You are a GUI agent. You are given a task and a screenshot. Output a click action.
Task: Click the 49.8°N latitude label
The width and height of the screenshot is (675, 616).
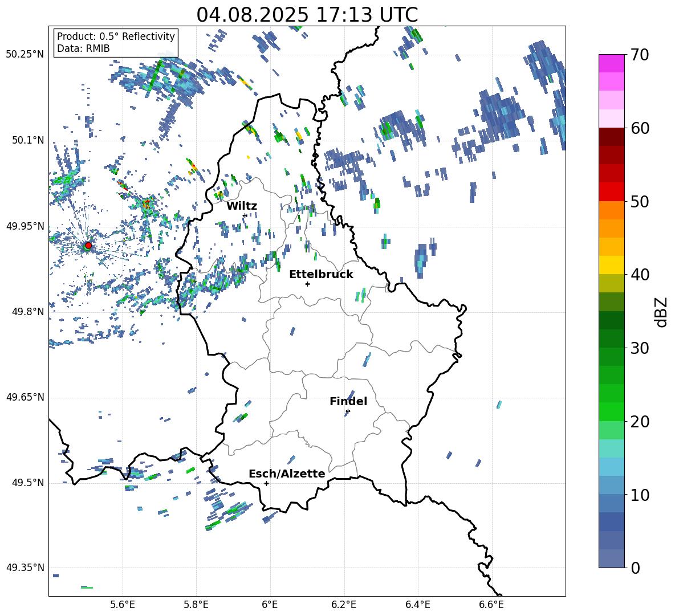pyautogui.click(x=28, y=312)
